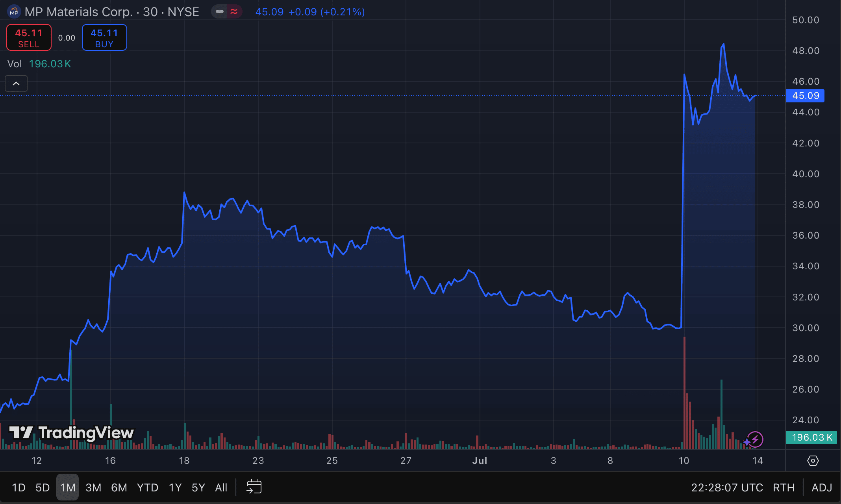The height and width of the screenshot is (504, 841).
Task: Click the 0.00 spread value
Action: tap(67, 38)
